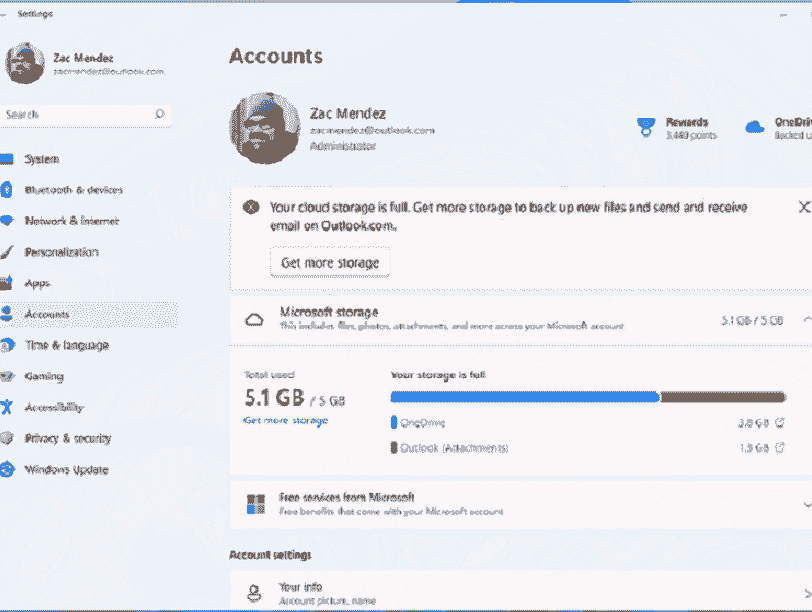The image size is (812, 612).
Task: Click the Windows Update refresh icon
Action: [7, 469]
